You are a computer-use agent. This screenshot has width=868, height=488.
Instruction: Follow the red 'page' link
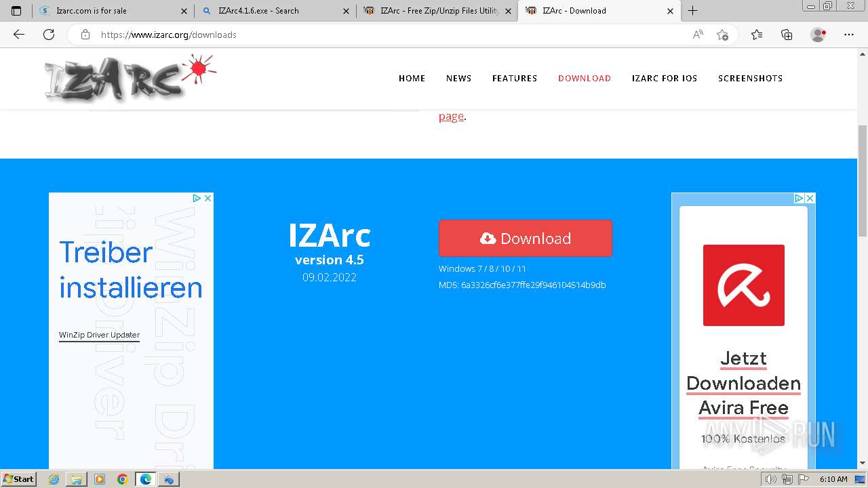coord(451,116)
